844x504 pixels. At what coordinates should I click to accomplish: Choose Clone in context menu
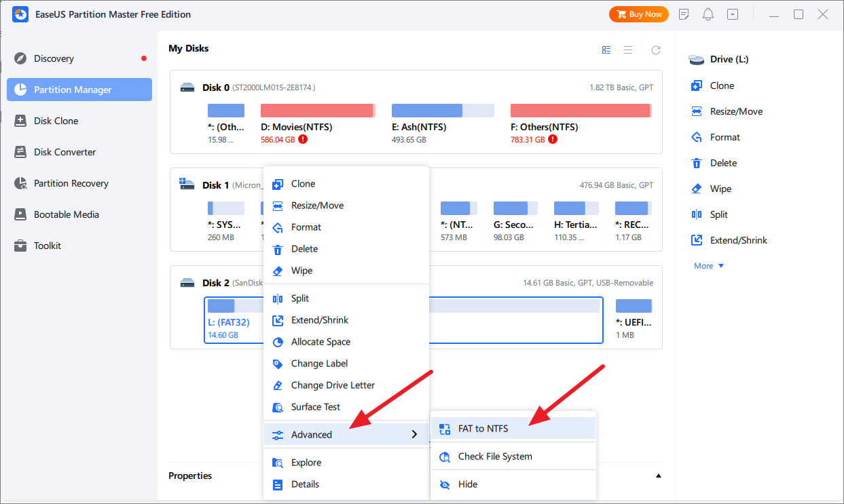point(346,184)
